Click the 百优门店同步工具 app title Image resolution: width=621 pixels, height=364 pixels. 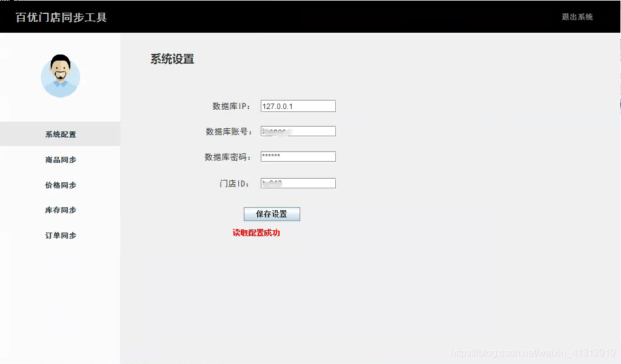pos(61,18)
